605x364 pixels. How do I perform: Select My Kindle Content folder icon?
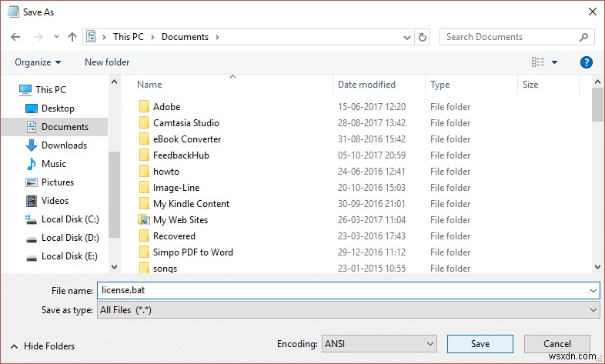(144, 204)
